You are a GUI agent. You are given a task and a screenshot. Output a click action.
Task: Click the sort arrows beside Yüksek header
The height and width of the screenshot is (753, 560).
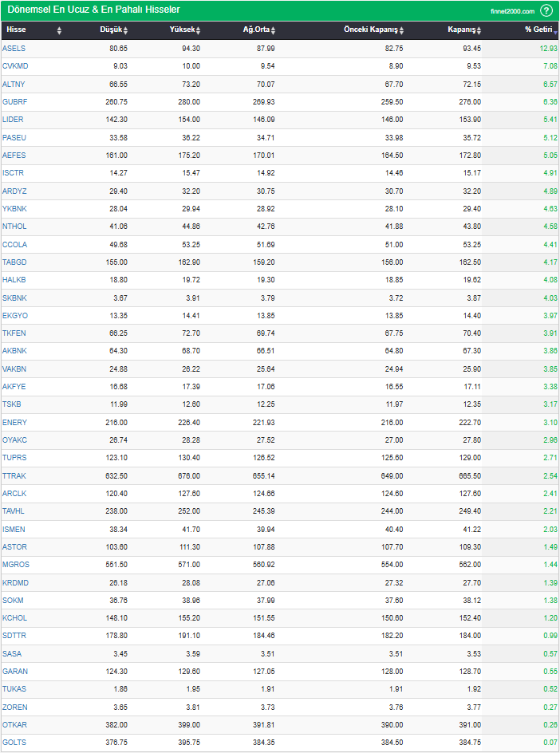pyautogui.click(x=198, y=30)
